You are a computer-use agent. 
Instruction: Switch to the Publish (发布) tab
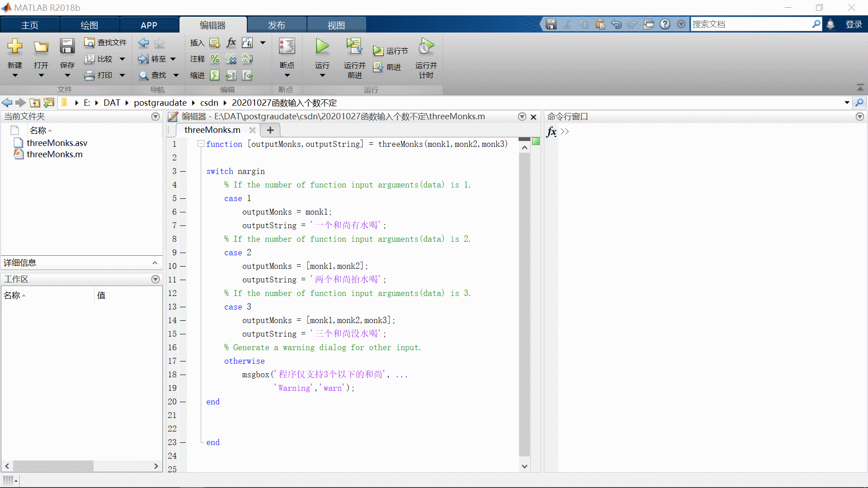tap(277, 25)
